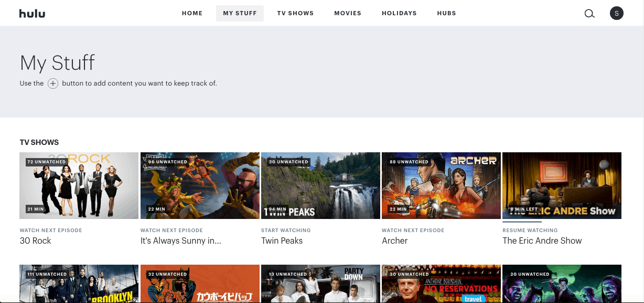Open the TV Shows tab
This screenshot has height=303, width=644.
click(295, 13)
